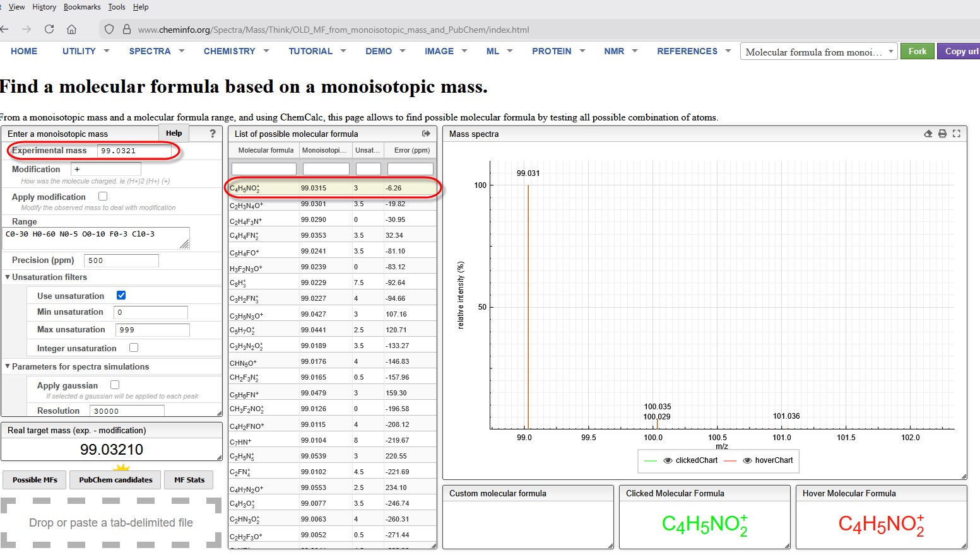Tick the Integer unsaturation checkbox

point(134,347)
